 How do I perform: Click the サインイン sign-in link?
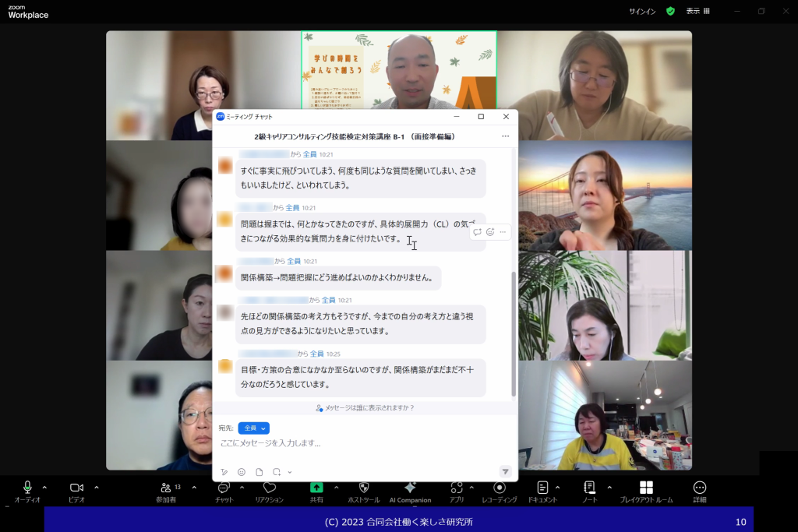(642, 12)
